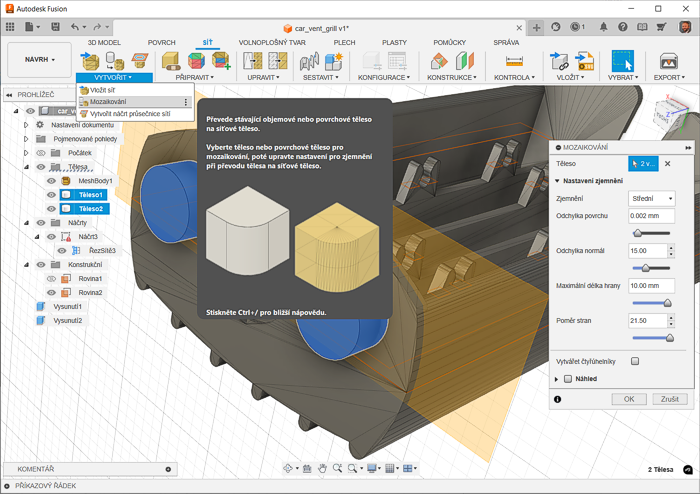
Task: Click the second Upravit tool icon
Action: [x=278, y=61]
